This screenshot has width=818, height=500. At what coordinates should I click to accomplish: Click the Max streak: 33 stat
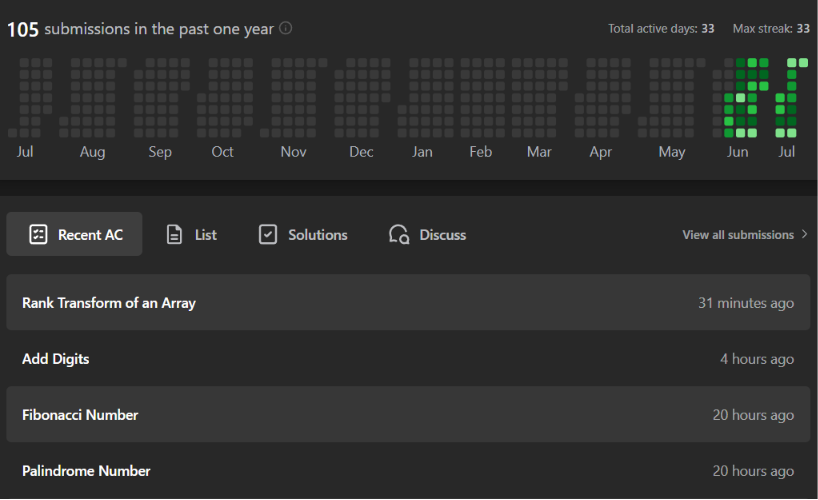(771, 29)
